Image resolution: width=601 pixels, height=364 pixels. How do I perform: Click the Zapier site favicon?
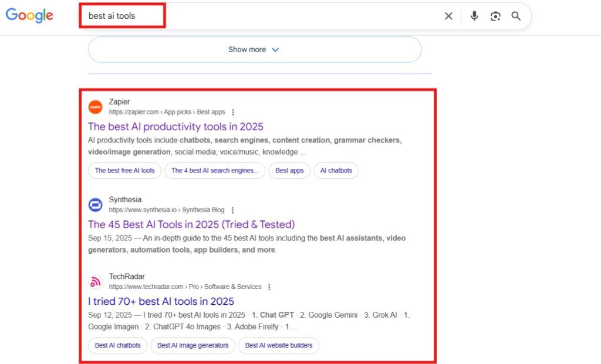click(95, 107)
